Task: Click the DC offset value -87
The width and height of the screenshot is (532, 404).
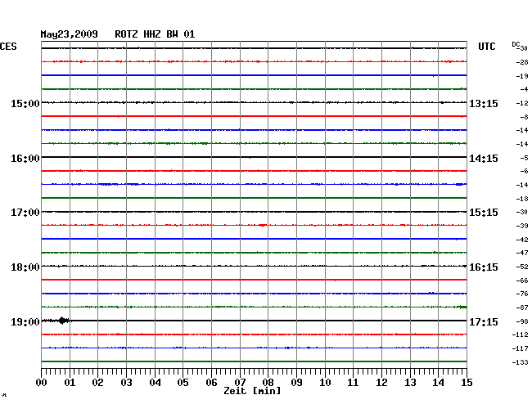Action: point(522,308)
